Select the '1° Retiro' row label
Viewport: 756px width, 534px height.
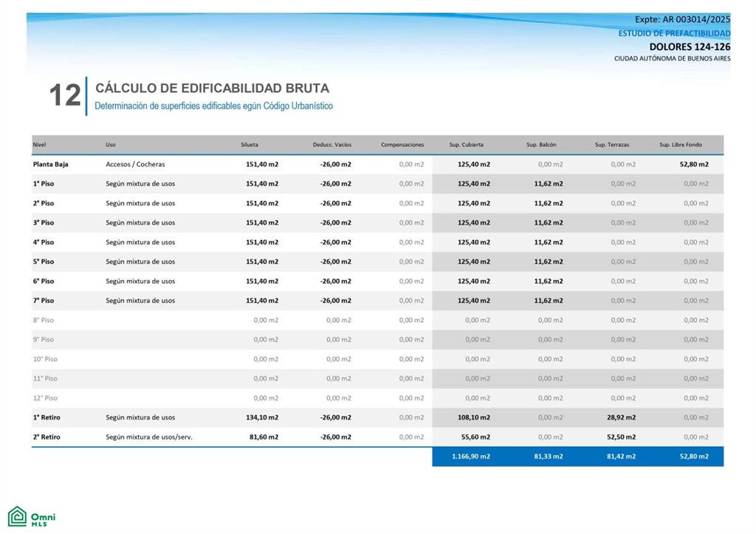[47, 418]
